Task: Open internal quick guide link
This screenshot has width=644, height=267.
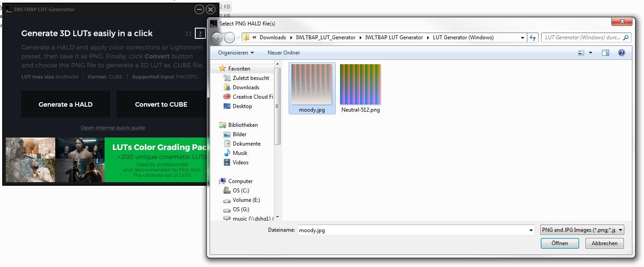Action: (113, 128)
